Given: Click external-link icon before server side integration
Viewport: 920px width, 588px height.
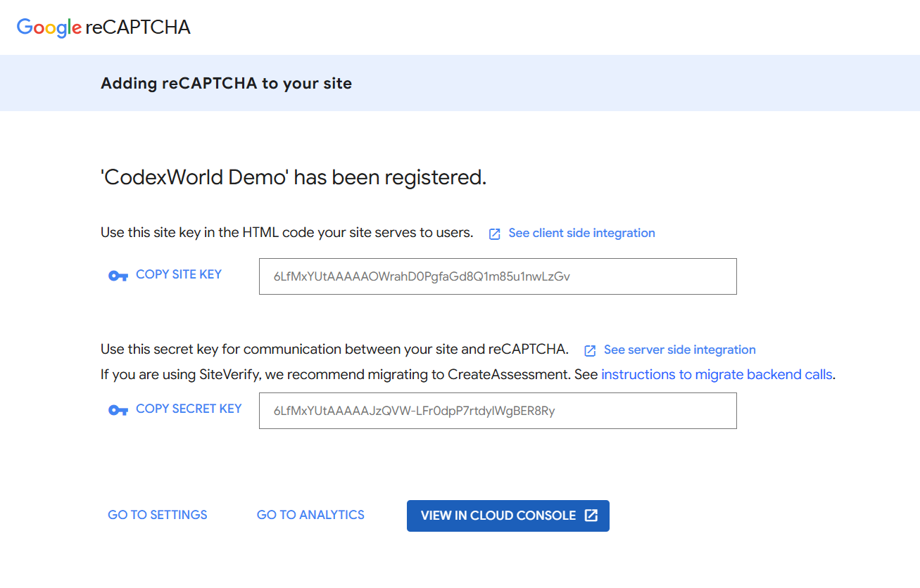Looking at the screenshot, I should tap(590, 350).
